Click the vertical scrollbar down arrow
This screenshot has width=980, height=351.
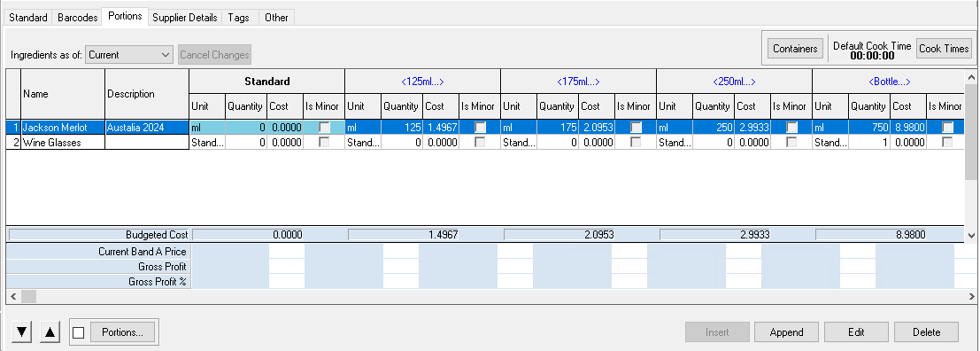tap(970, 235)
